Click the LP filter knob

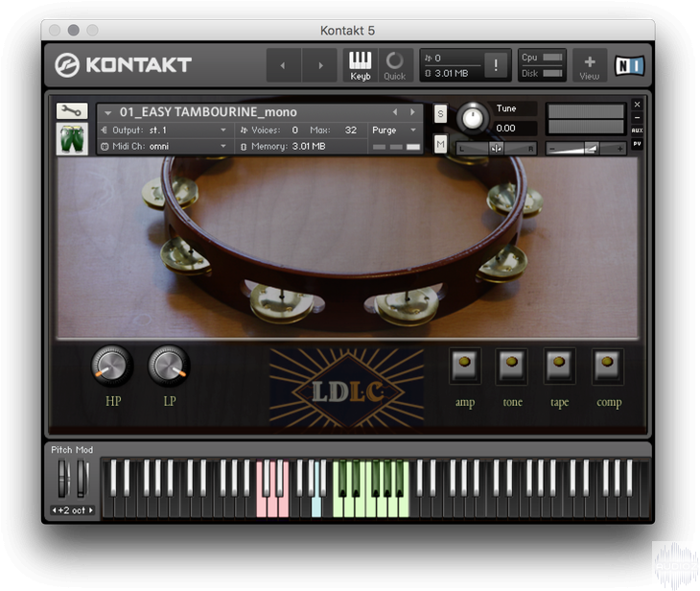(169, 366)
